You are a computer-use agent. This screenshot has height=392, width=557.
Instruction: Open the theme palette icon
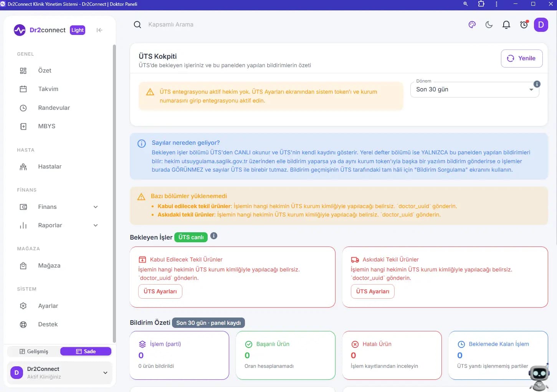coord(472,25)
